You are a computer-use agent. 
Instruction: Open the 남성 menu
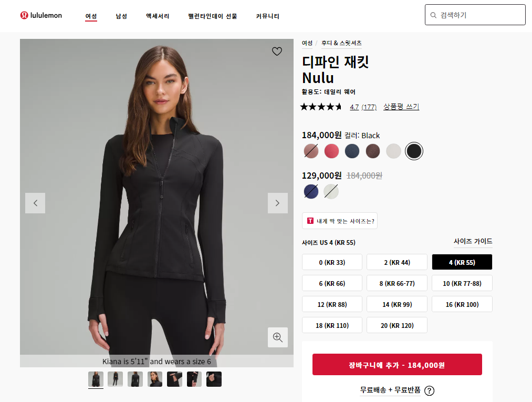pyautogui.click(x=121, y=16)
